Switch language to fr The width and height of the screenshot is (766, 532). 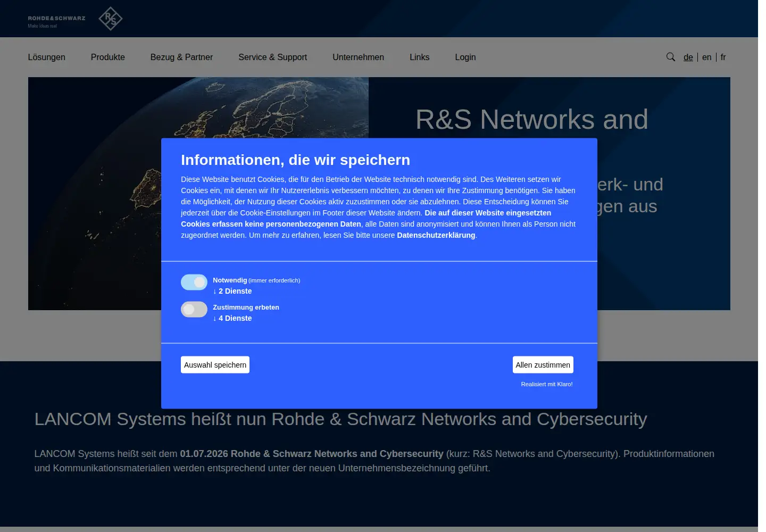coord(723,57)
